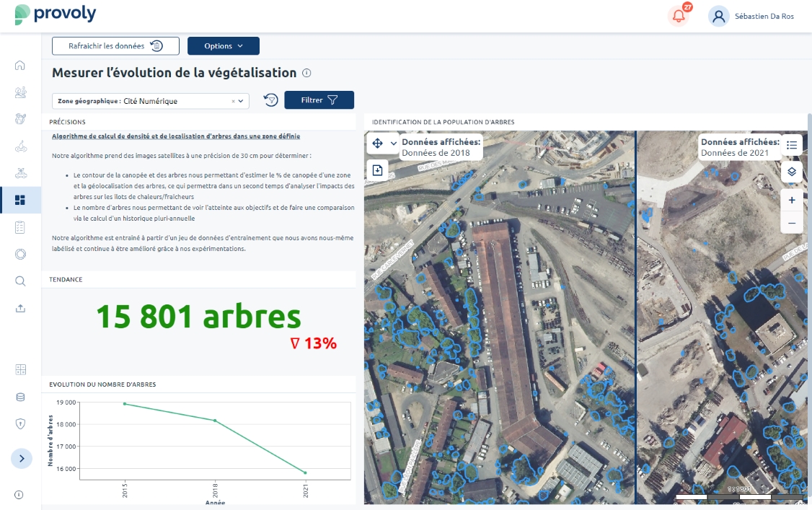This screenshot has width=812, height=510.
Task: Click the page title Mesurer l'évolution
Action: 175,73
